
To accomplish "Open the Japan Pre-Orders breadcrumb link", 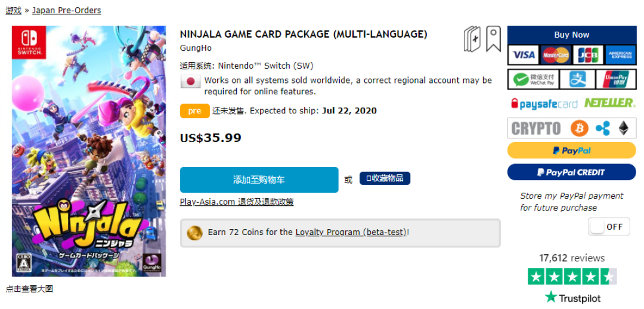I will point(67,10).
